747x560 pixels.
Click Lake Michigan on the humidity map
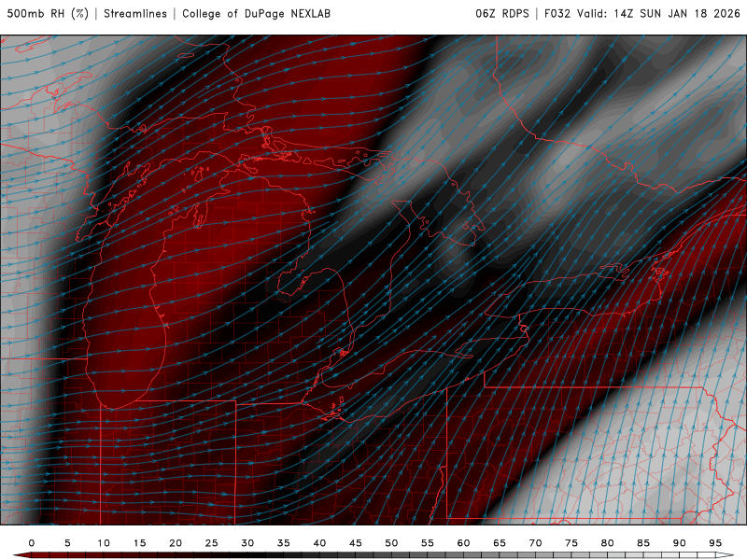click(125, 305)
